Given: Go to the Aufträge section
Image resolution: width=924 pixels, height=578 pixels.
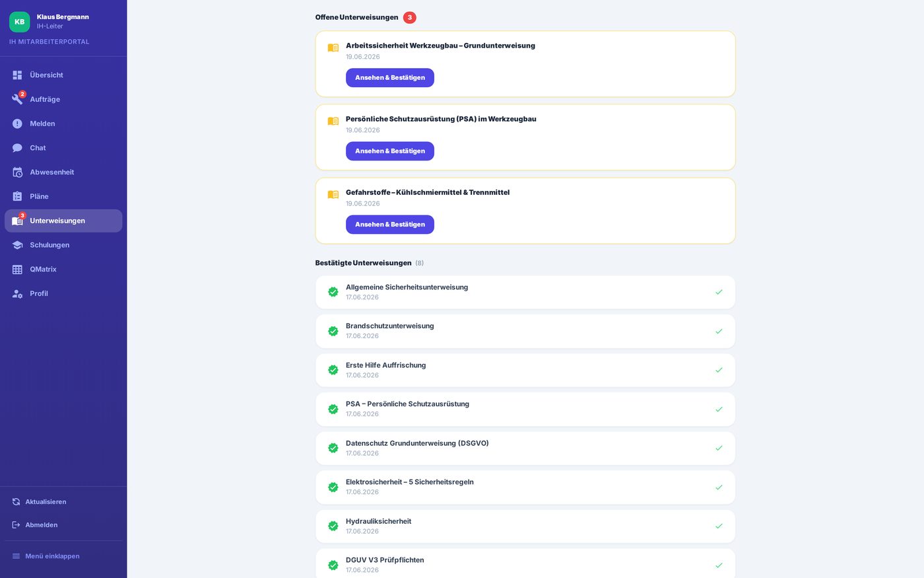Looking at the screenshot, I should (x=63, y=99).
